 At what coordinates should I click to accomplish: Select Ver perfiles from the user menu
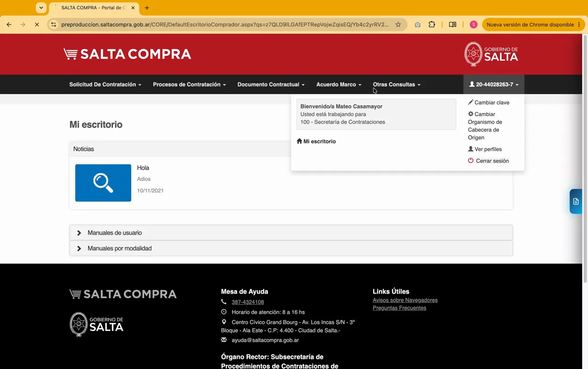[485, 149]
